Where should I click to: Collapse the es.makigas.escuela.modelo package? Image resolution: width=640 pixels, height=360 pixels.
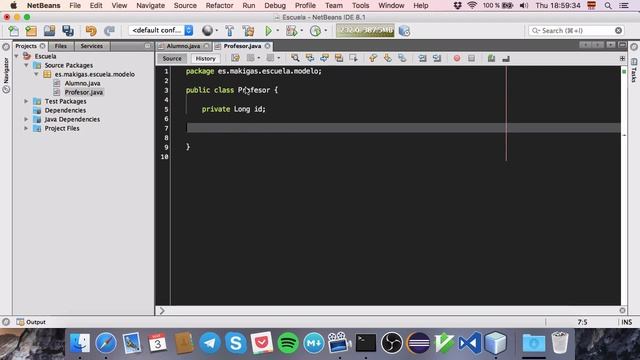pyautogui.click(x=36, y=74)
